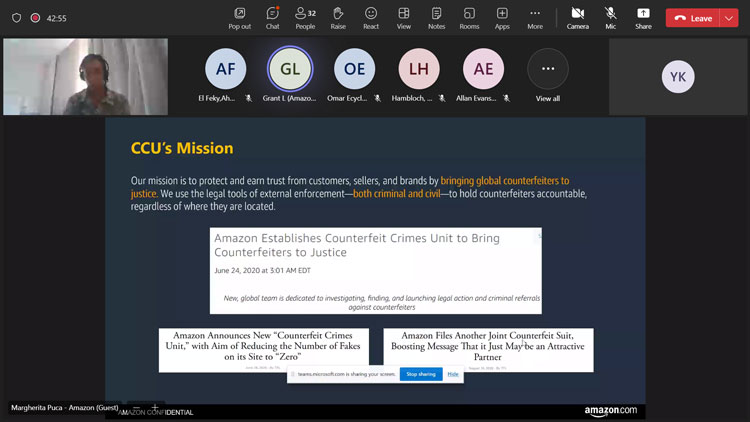This screenshot has width=750, height=422.
Task: Unmute the Mic
Action: click(x=610, y=17)
